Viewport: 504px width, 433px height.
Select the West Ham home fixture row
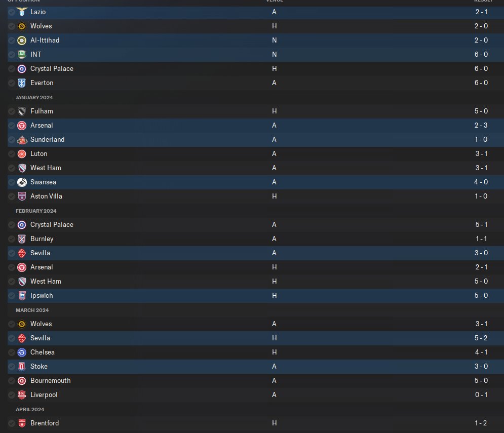tap(255, 281)
